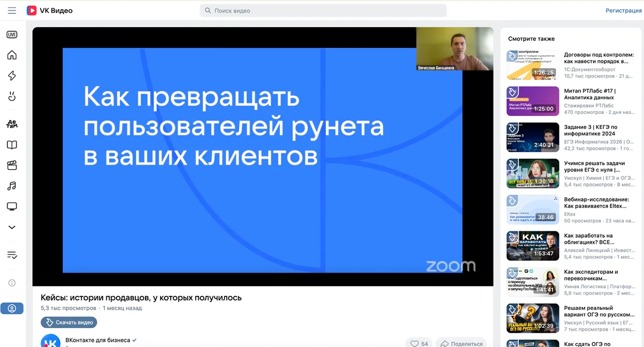Click the Поделиться share button

[461, 343]
